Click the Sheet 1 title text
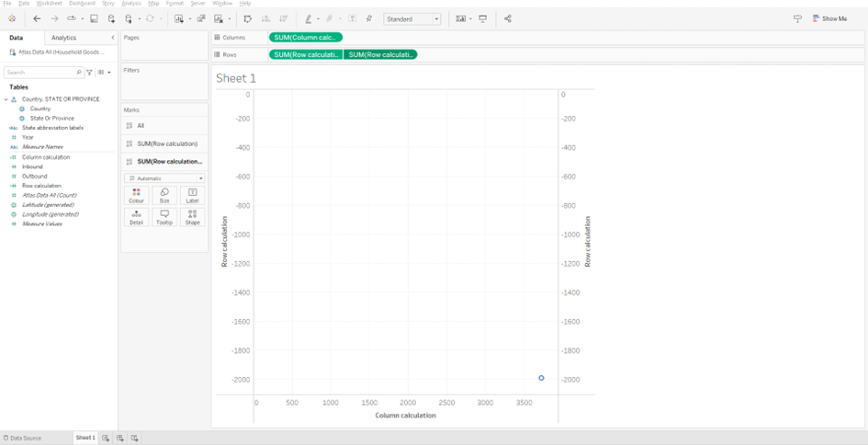 click(236, 78)
